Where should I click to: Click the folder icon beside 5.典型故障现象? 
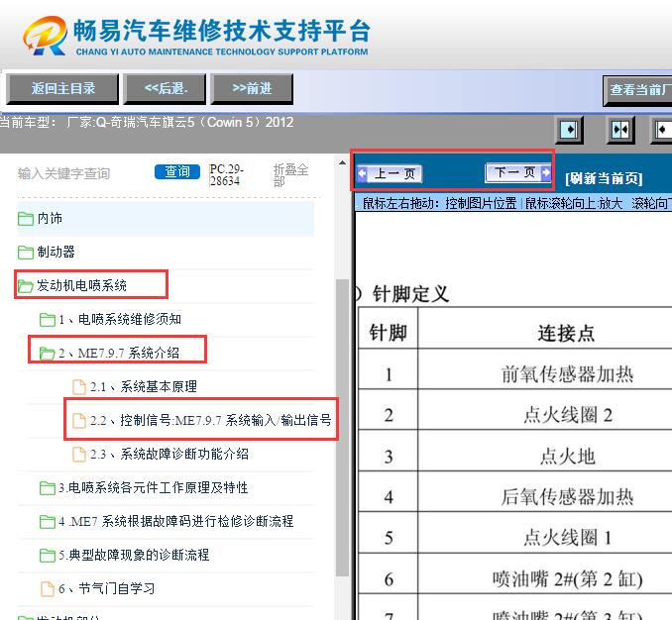tap(48, 556)
